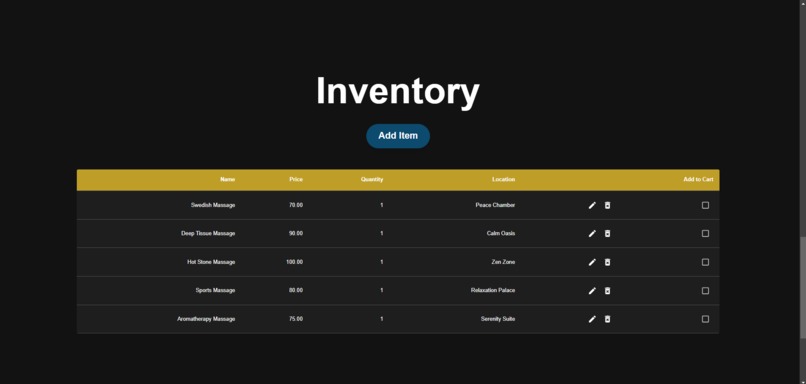The image size is (806, 384).
Task: Click the Name column header
Action: click(x=227, y=179)
